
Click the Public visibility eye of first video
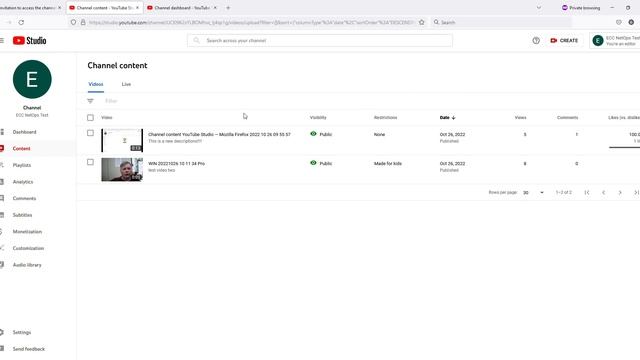pos(313,134)
